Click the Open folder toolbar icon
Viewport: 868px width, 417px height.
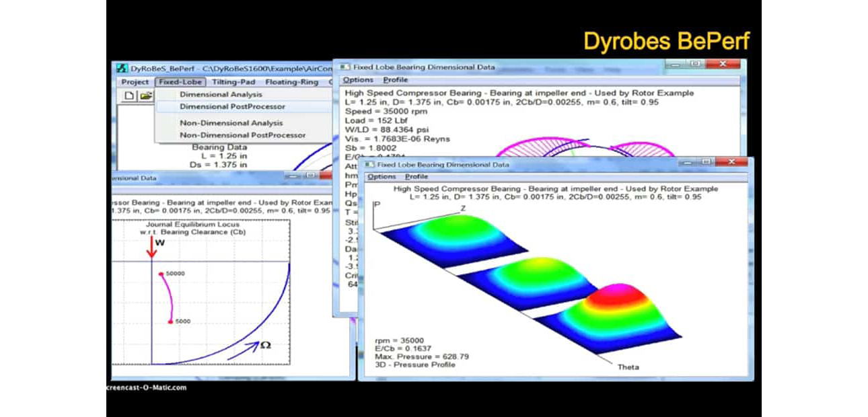pyautogui.click(x=145, y=96)
